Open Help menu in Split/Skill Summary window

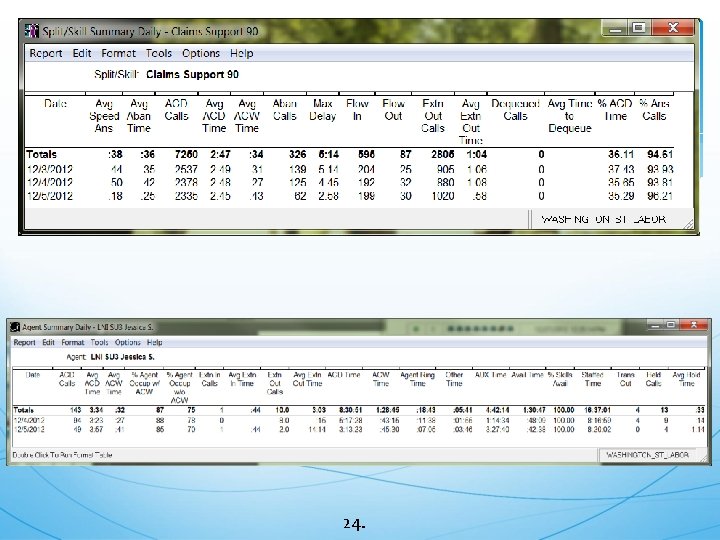pyautogui.click(x=242, y=53)
